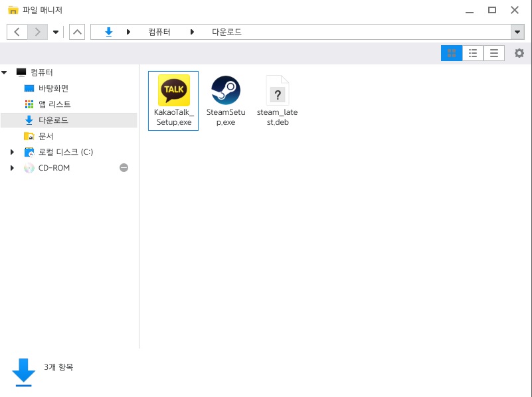
Task: Switch to detail view mode
Action: [493, 53]
